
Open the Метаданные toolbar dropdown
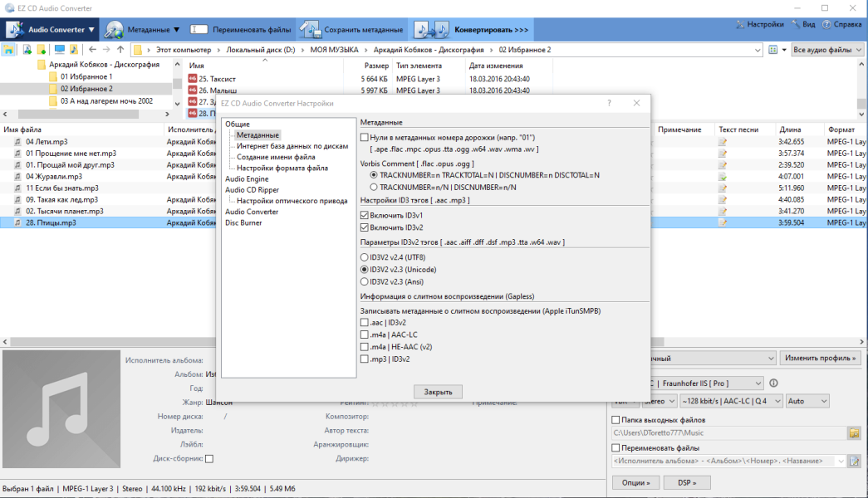tap(142, 29)
